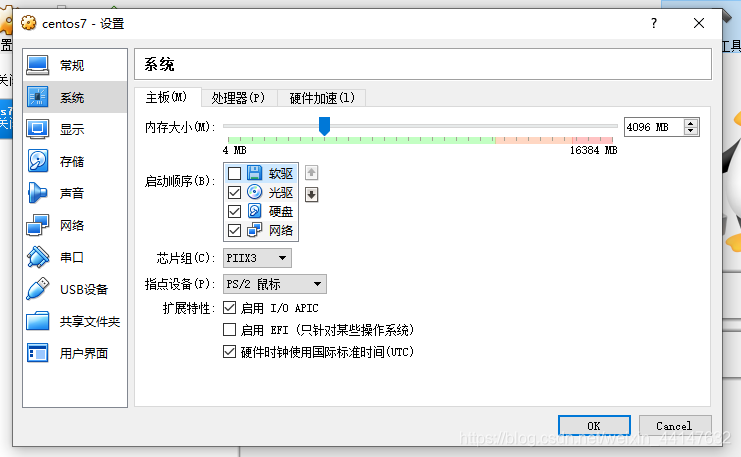Screen dimensions: 741x457
Task: Open the 串口 (Serial Ports) connector icon
Action: tap(37, 257)
